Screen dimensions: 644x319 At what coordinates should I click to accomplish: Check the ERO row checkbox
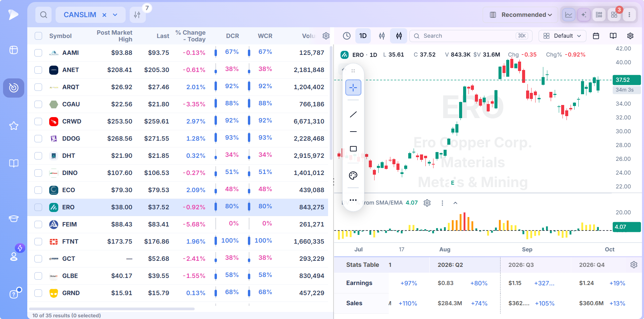click(38, 207)
